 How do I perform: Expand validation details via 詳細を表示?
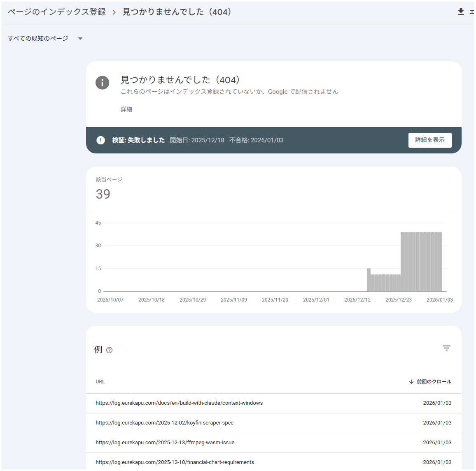tap(430, 140)
